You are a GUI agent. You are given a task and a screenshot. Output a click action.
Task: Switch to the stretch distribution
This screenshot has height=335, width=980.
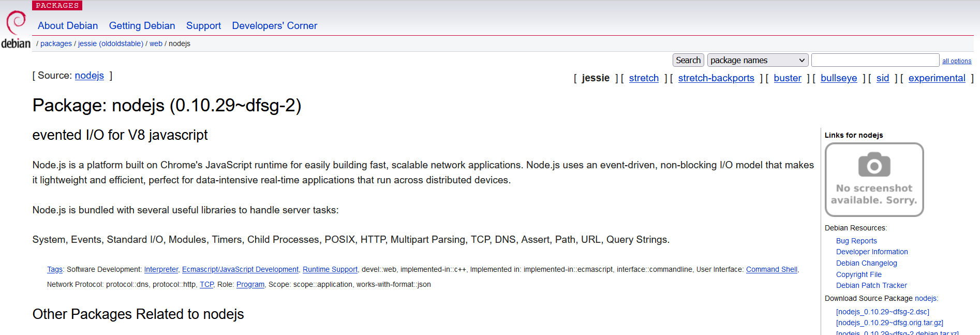644,78
